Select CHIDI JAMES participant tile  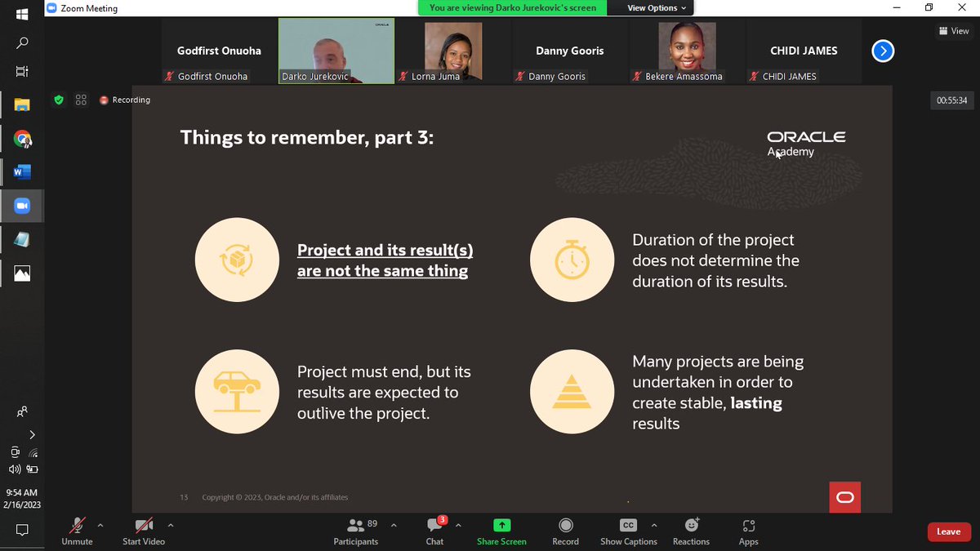(804, 51)
